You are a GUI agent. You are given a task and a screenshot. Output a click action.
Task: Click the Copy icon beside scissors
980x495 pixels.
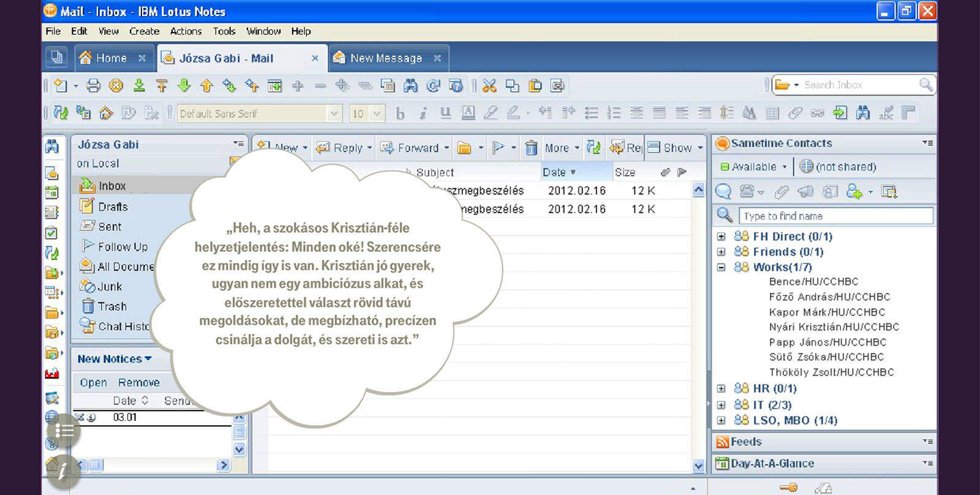(512, 86)
